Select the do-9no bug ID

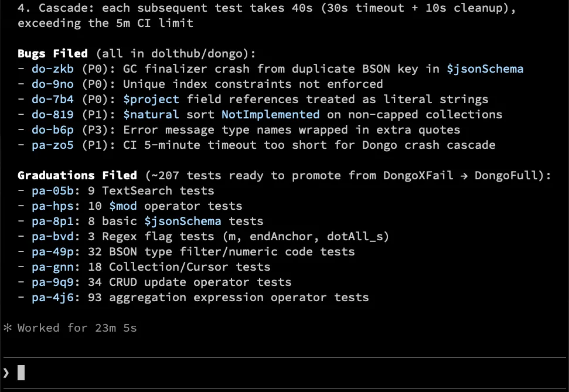(x=53, y=84)
